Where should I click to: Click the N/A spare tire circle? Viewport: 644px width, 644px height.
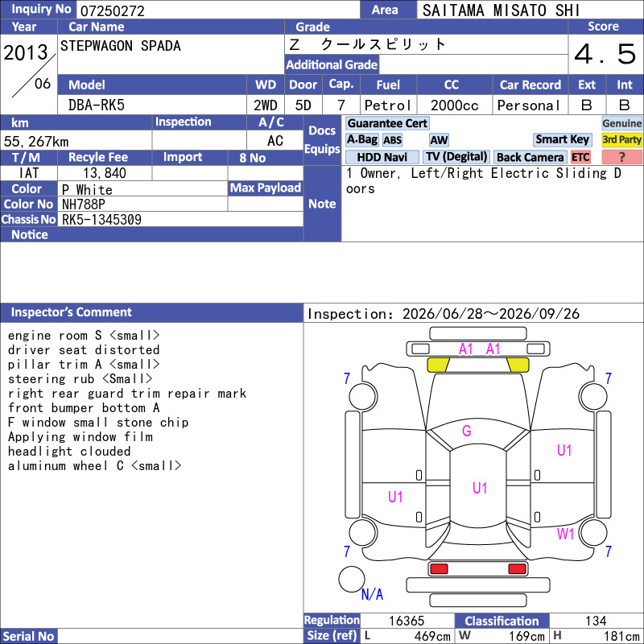coord(352,579)
